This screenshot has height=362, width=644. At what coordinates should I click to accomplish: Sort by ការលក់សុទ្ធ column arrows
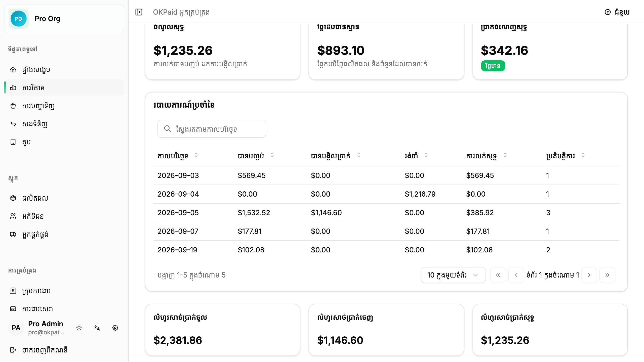click(505, 155)
